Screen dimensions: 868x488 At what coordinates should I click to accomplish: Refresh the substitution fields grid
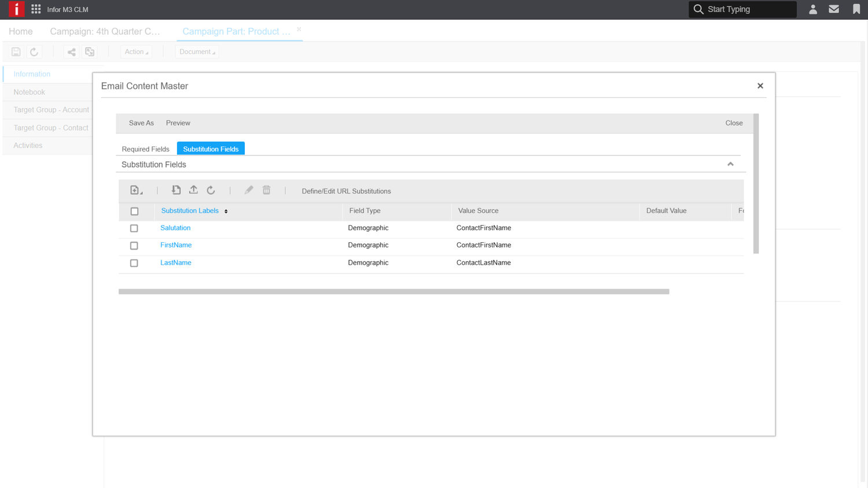[211, 190]
